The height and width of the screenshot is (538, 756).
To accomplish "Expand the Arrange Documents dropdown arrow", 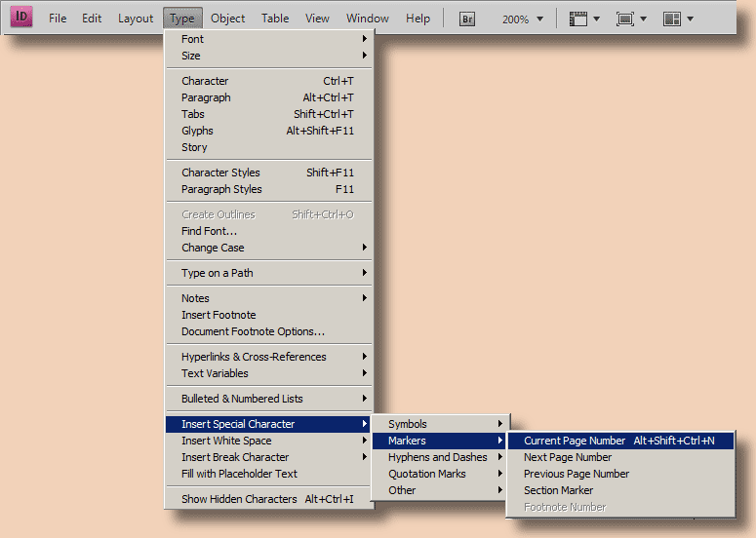I will pyautogui.click(x=691, y=19).
